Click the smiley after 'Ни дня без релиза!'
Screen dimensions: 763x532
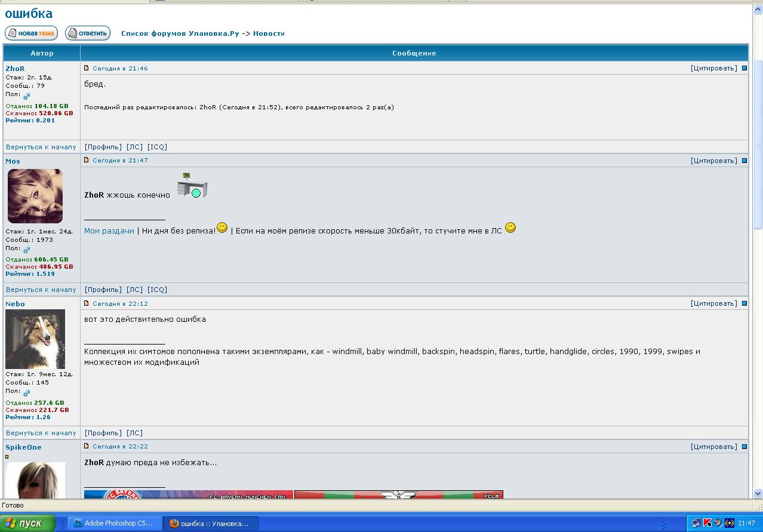222,227
